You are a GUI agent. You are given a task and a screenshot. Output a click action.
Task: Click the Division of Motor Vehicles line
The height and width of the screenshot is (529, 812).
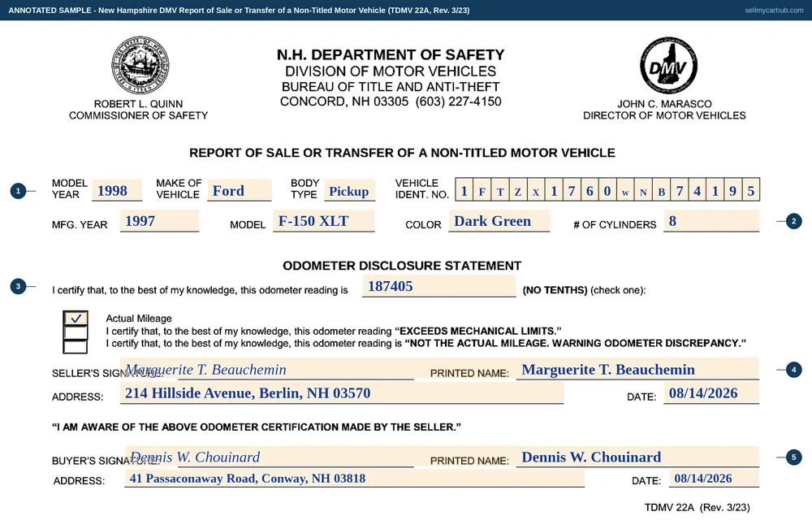[391, 71]
